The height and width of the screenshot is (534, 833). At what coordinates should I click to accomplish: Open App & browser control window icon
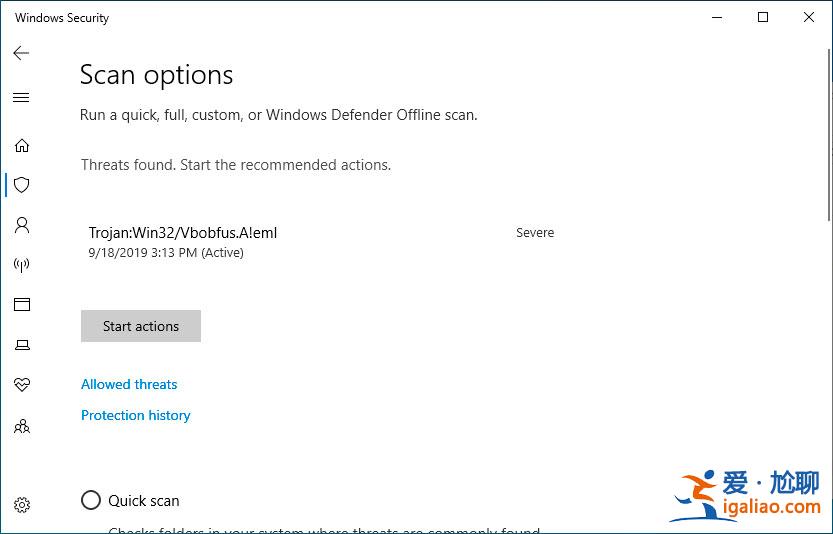pyautogui.click(x=22, y=304)
